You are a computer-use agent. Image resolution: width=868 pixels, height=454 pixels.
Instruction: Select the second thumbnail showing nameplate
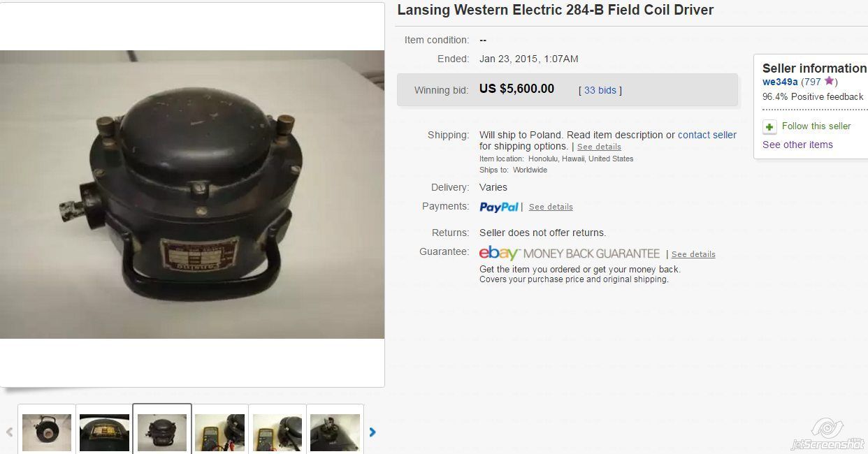pos(104,432)
